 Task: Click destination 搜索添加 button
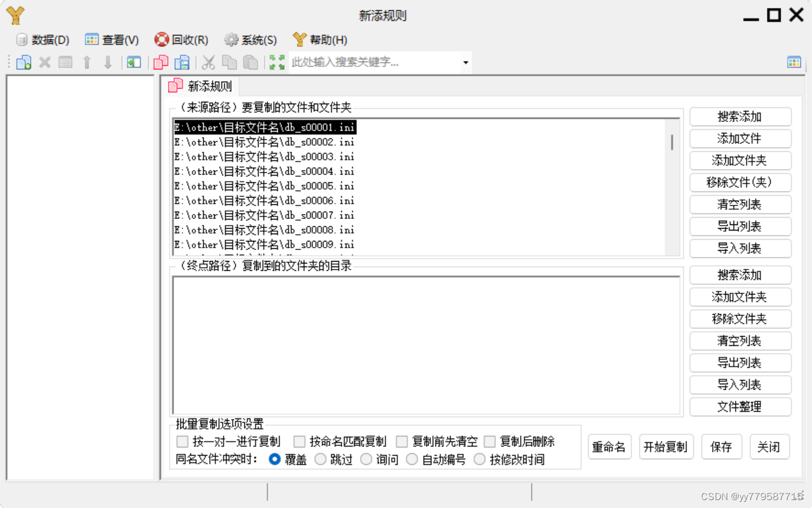pos(740,275)
